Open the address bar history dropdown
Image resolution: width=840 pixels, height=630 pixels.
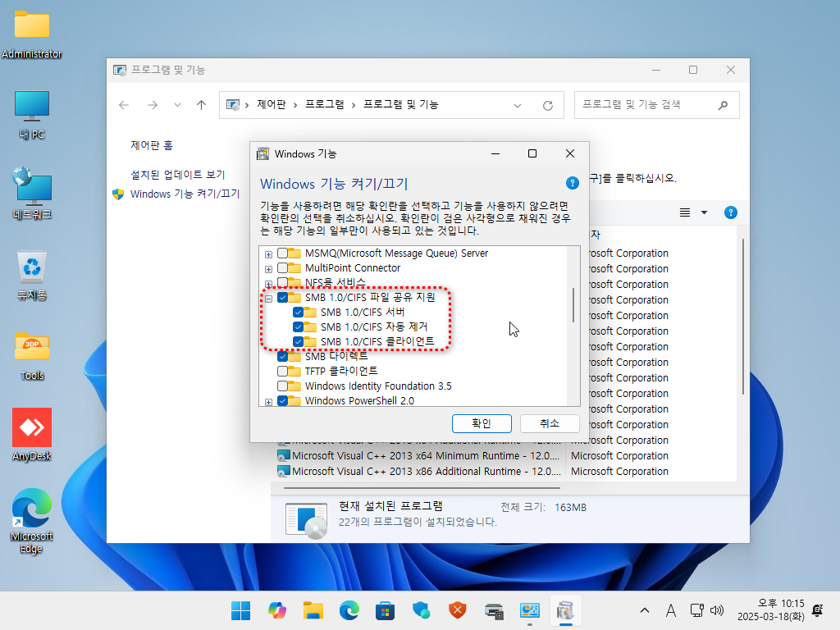click(518, 106)
